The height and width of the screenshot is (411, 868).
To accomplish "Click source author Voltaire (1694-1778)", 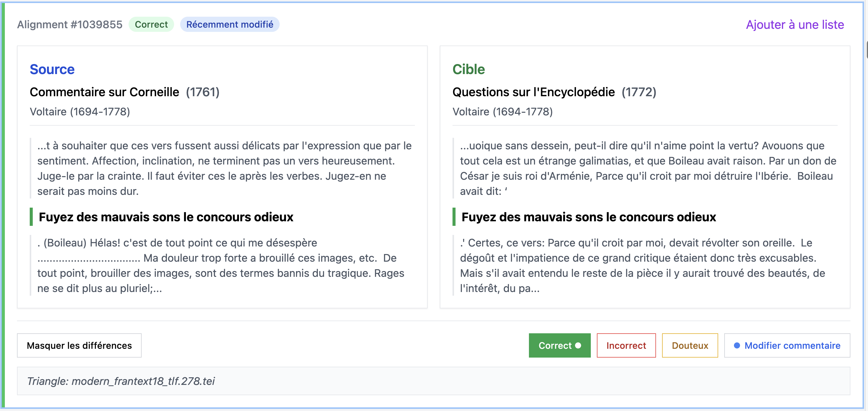I will tap(80, 112).
